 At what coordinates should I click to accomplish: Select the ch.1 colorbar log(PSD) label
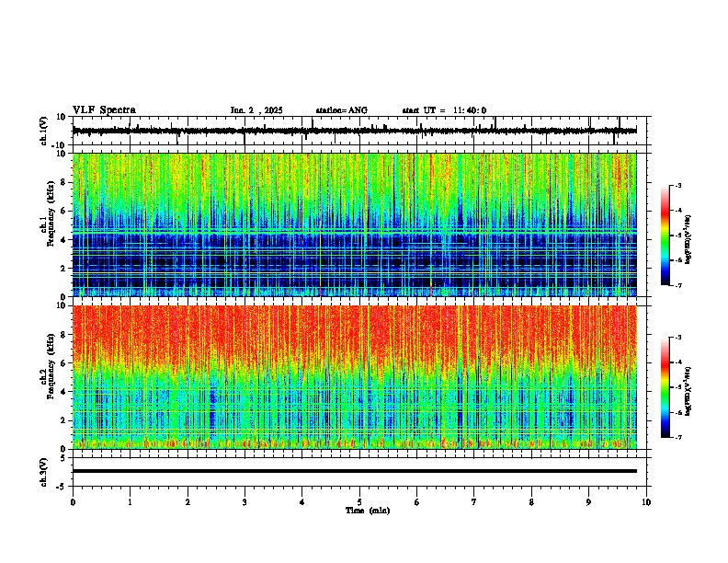point(688,240)
